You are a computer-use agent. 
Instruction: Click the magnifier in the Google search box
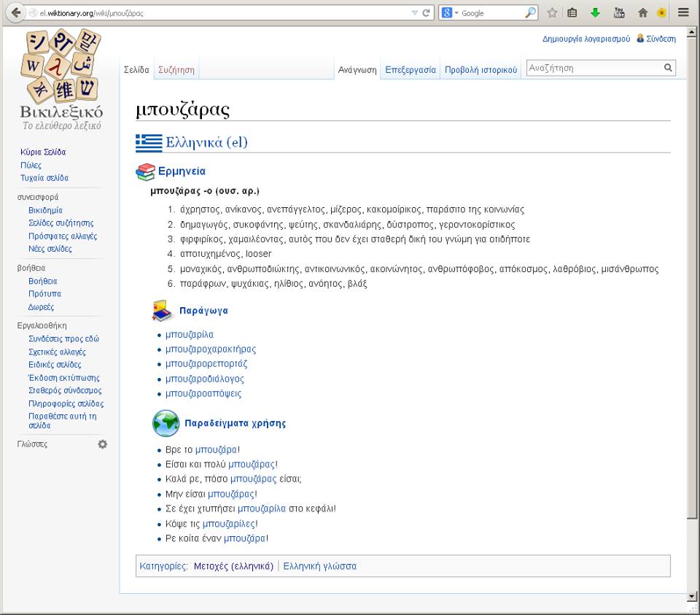click(530, 13)
